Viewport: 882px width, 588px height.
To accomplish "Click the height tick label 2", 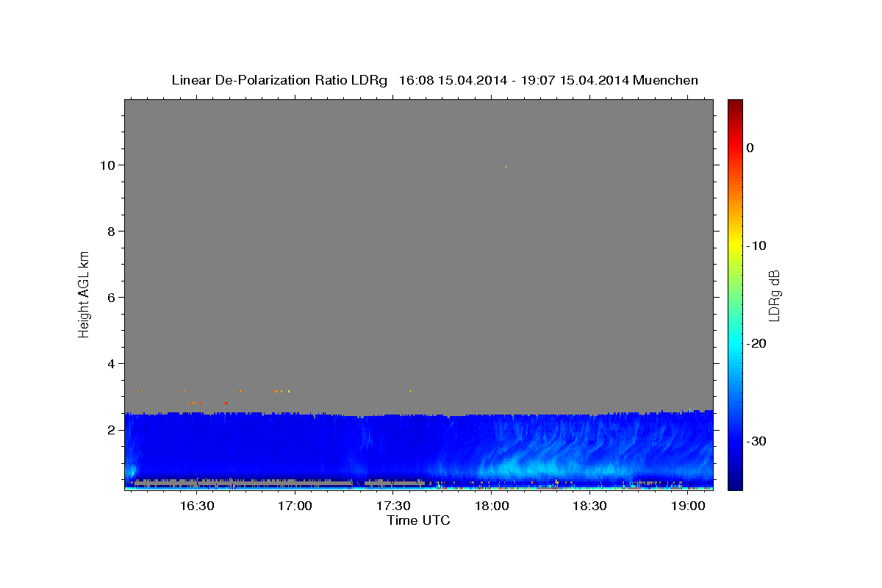I will pos(112,430).
